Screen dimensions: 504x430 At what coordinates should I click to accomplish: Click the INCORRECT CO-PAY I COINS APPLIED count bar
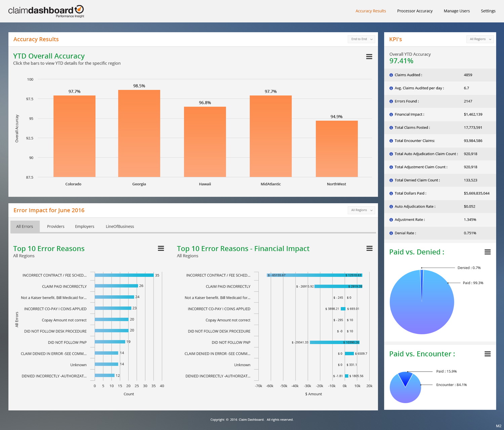click(x=113, y=308)
